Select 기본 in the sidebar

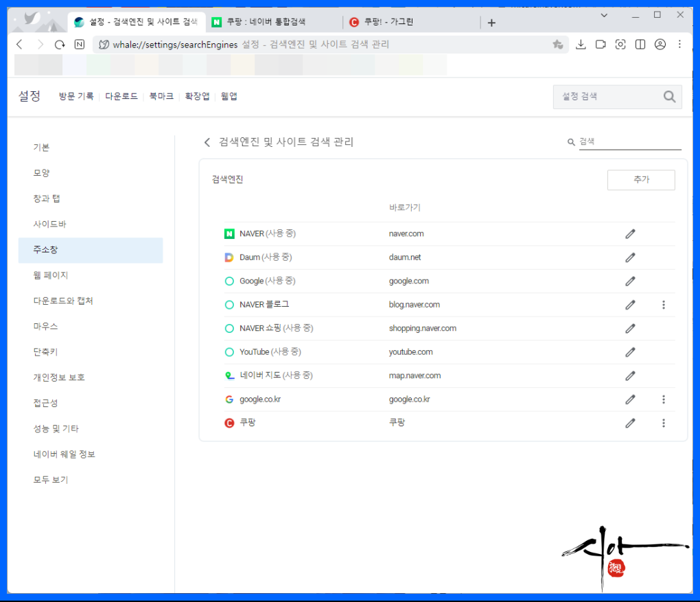pyautogui.click(x=91, y=148)
